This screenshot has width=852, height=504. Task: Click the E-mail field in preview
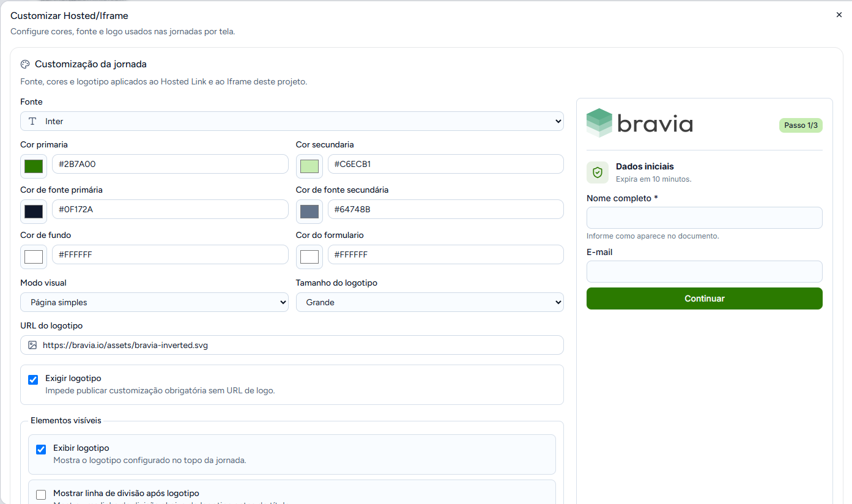pos(704,272)
